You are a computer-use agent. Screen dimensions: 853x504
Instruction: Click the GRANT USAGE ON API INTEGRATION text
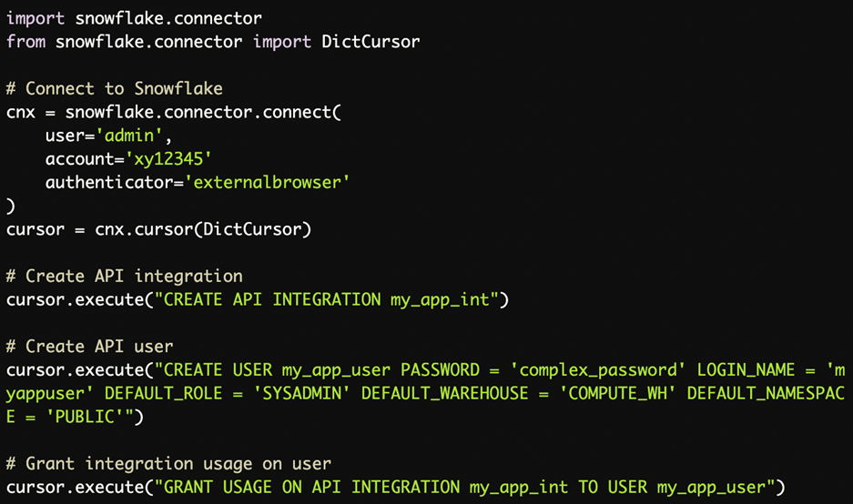pos(311,487)
